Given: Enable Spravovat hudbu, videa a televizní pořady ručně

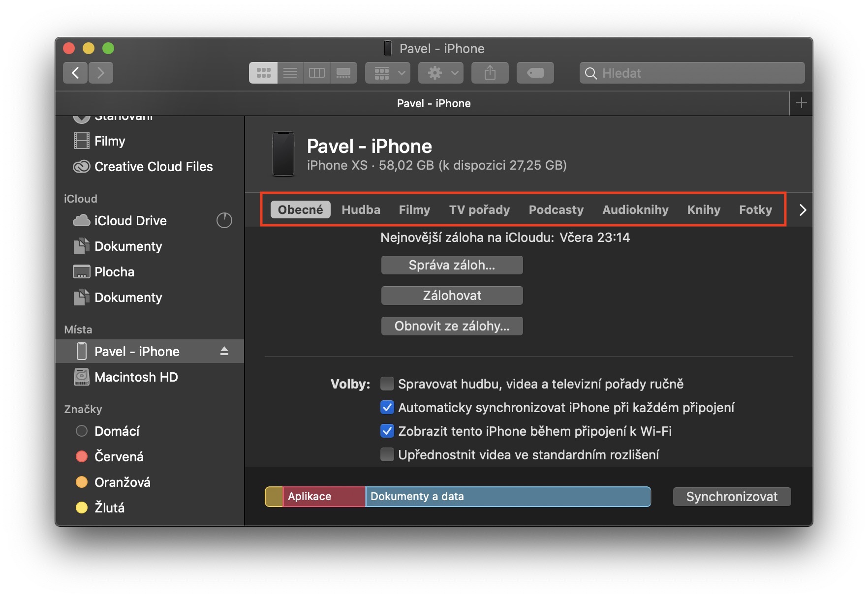Looking at the screenshot, I should [387, 384].
